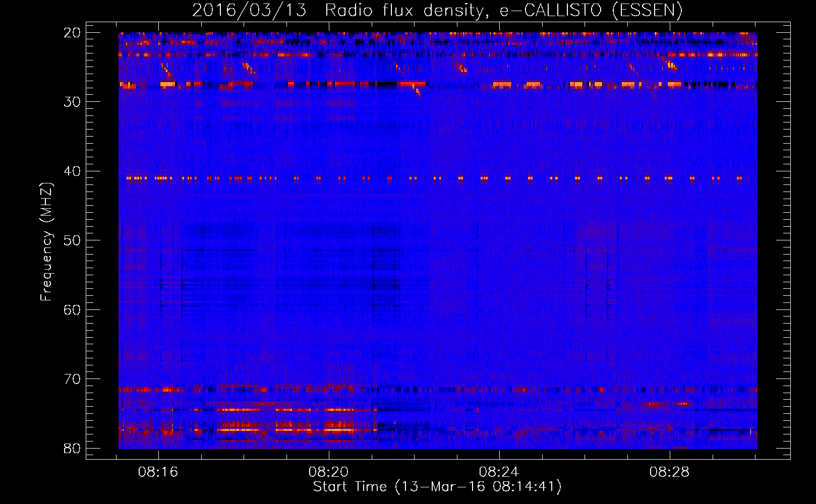Click the frequency tick label "30"

tap(73, 102)
